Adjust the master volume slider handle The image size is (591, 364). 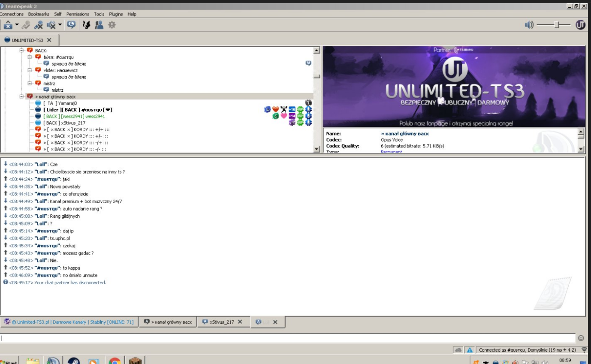556,25
